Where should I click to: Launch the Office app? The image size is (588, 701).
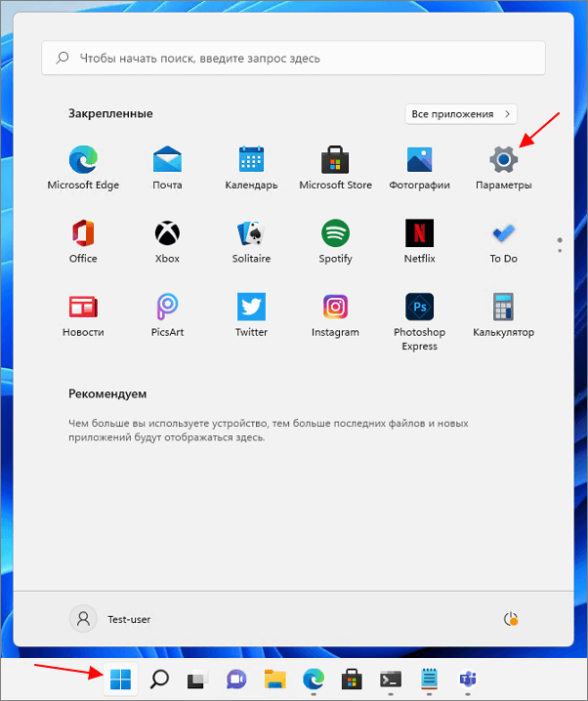click(x=83, y=241)
